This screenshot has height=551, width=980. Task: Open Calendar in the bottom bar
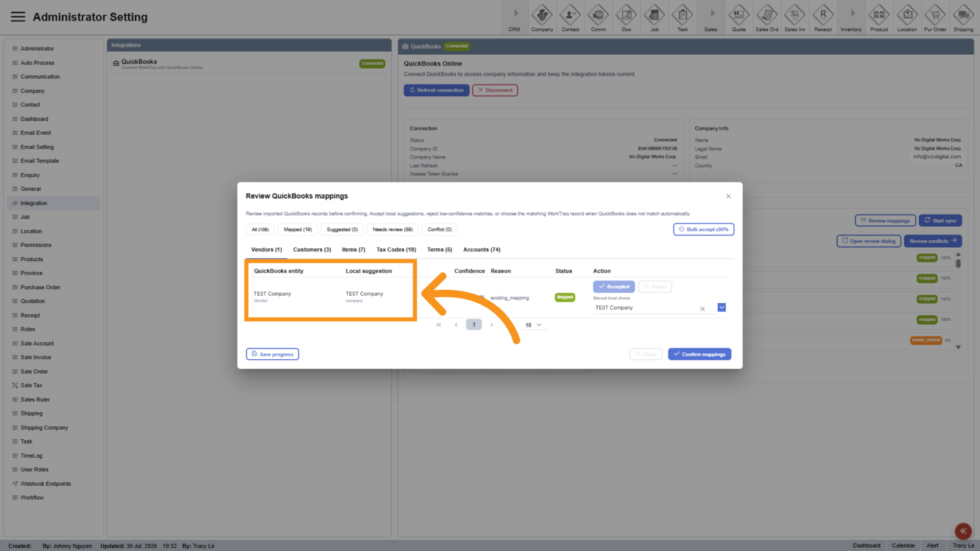click(x=903, y=546)
